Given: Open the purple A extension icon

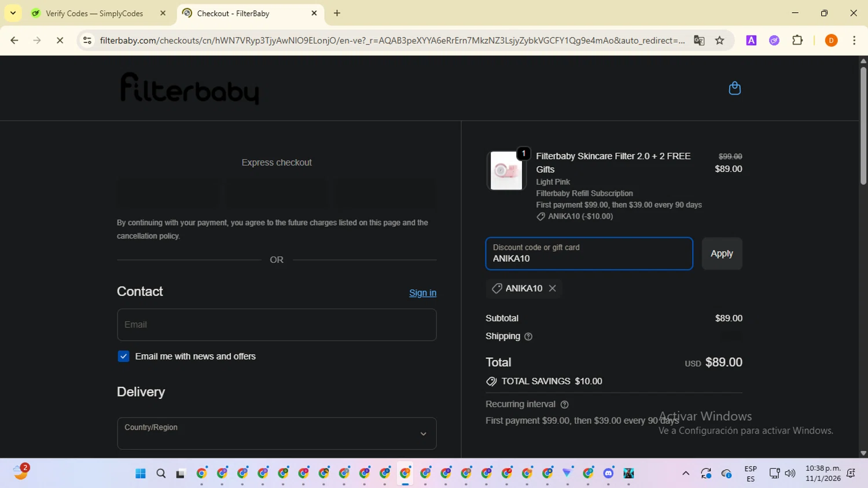Looking at the screenshot, I should coord(751,41).
